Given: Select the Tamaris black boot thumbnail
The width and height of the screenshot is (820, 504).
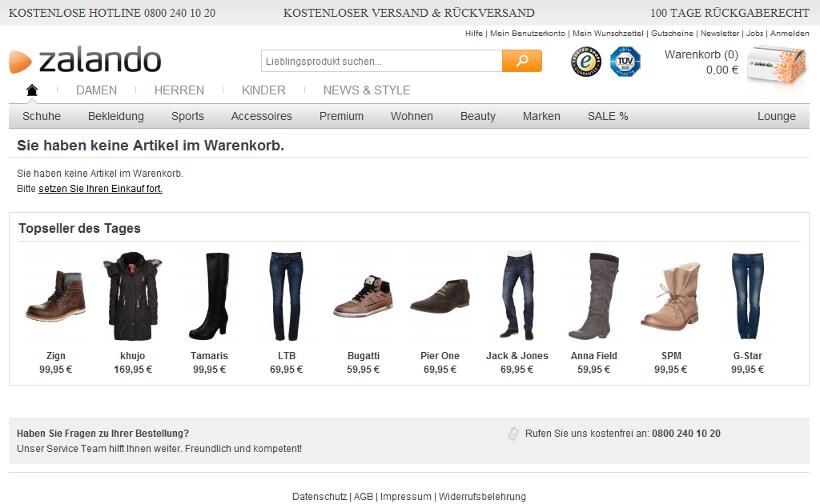Looking at the screenshot, I should pos(209,297).
